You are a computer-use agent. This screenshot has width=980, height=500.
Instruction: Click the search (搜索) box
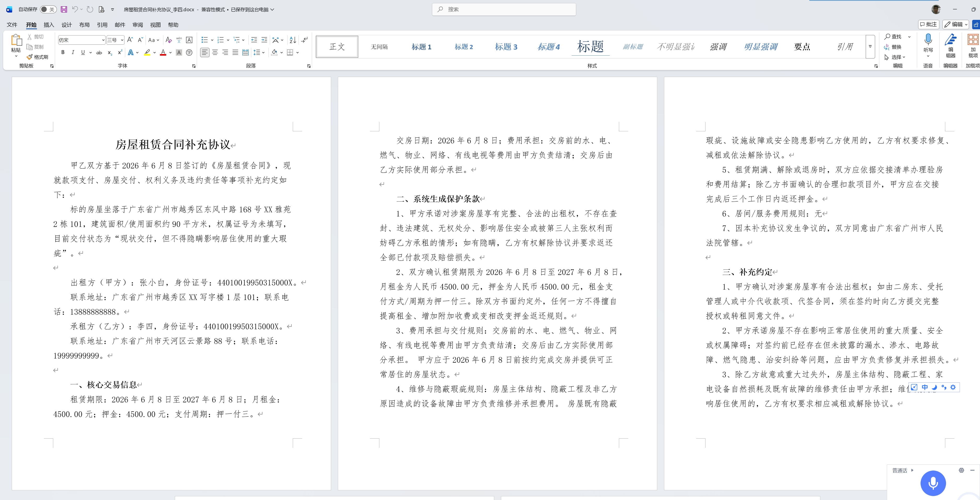point(504,9)
